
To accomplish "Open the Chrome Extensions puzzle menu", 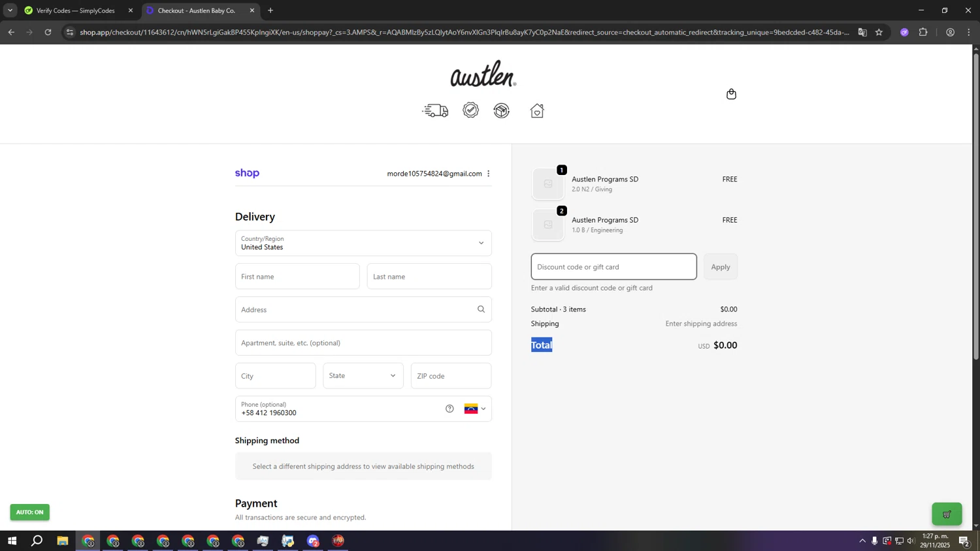I will click(923, 32).
